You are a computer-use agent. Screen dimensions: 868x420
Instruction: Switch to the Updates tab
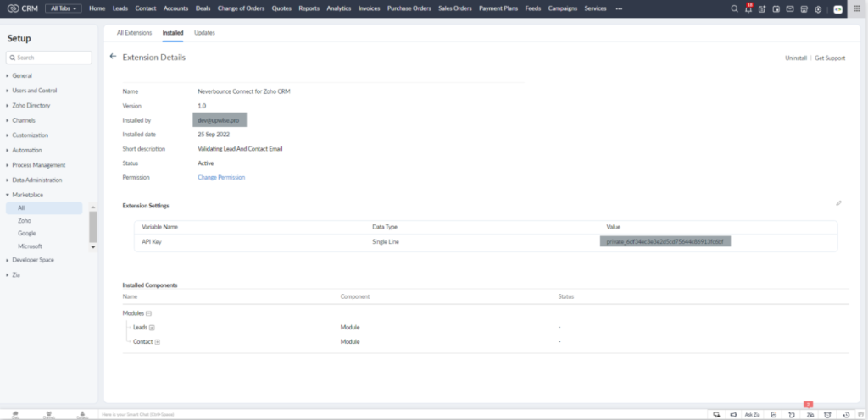(x=204, y=33)
